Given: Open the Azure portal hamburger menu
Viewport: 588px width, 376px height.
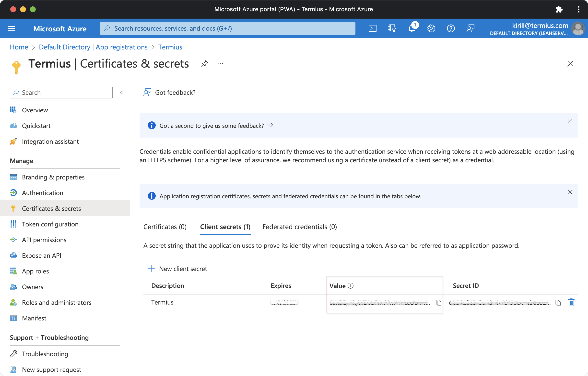Looking at the screenshot, I should pyautogui.click(x=12, y=29).
